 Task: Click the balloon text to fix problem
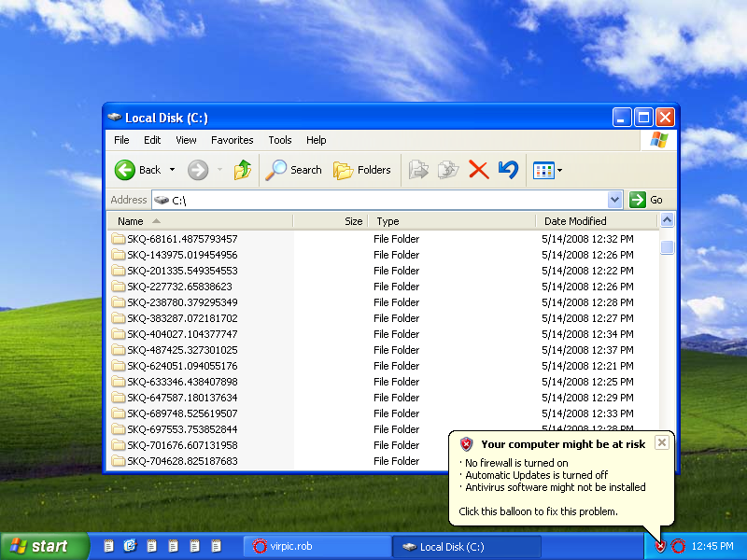tap(538, 511)
